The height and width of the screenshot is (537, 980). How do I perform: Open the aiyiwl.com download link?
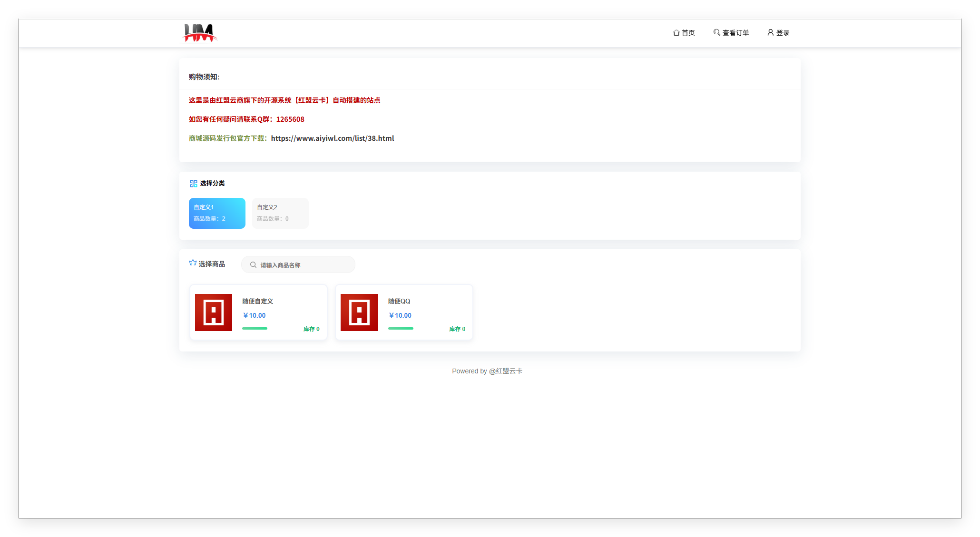click(x=332, y=138)
